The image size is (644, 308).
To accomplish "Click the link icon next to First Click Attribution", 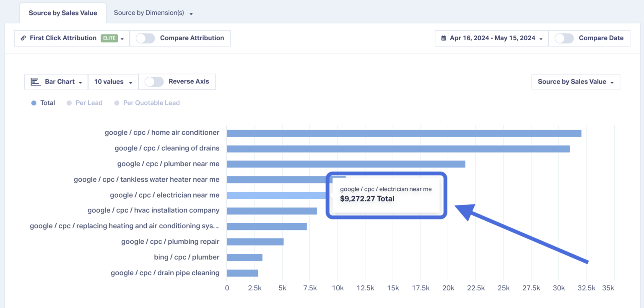I will pos(23,38).
